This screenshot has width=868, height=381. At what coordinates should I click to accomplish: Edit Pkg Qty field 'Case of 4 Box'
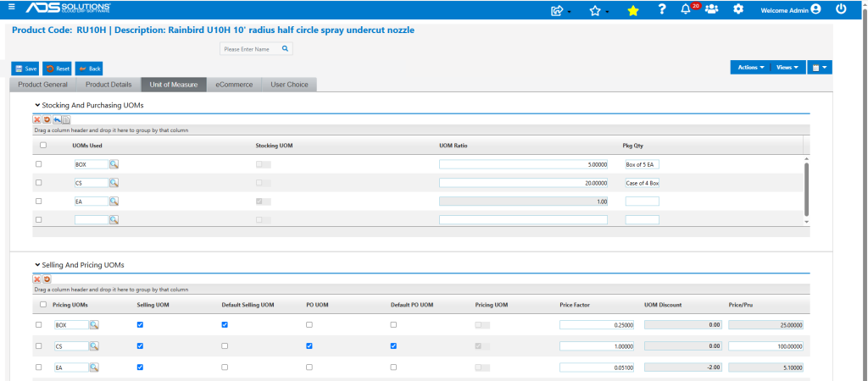(x=643, y=183)
